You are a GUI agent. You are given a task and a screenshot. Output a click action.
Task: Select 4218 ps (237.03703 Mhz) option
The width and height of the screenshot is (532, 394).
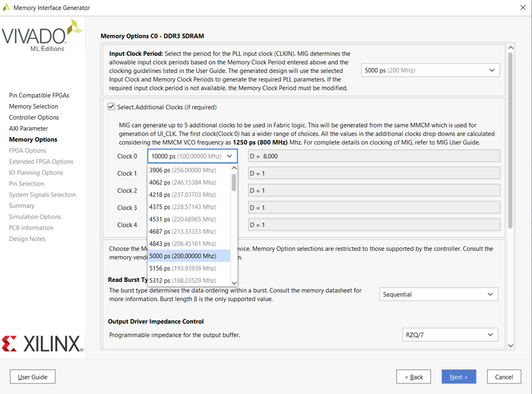tap(190, 194)
